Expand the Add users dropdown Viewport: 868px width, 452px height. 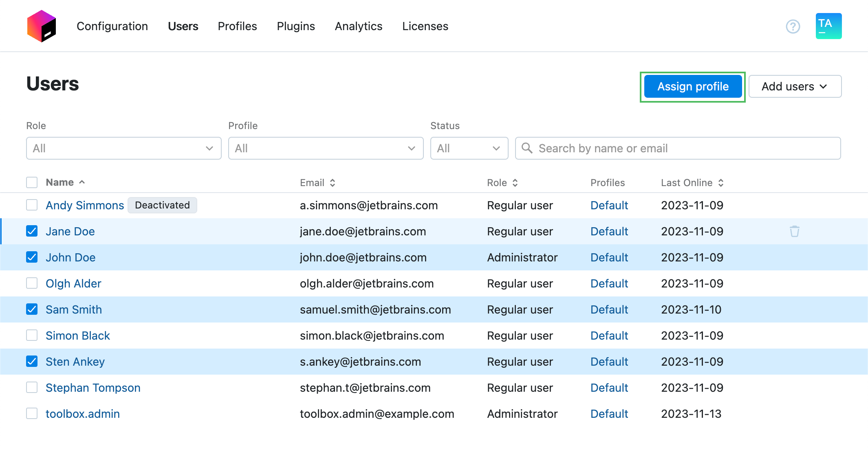[795, 86]
